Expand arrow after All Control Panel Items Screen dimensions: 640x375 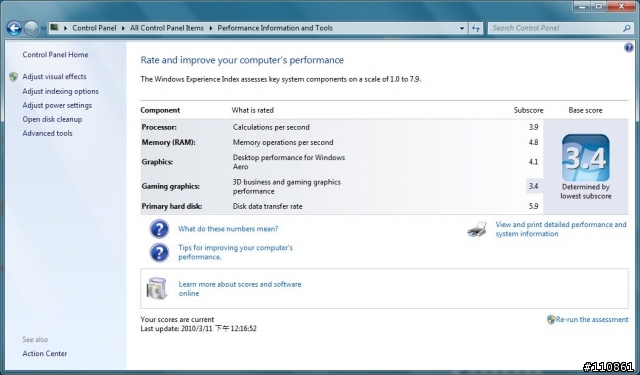tap(211, 28)
